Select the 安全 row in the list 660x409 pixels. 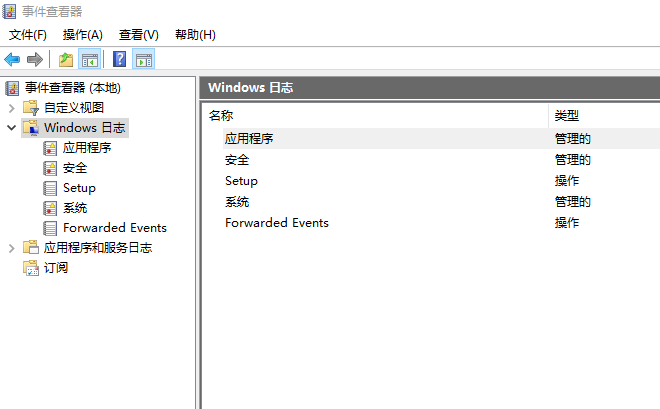point(441,160)
